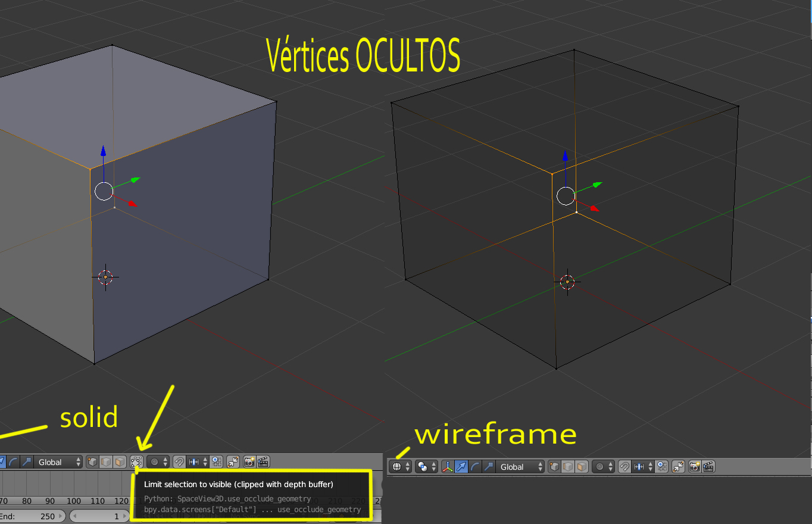Open viewport shading dropdown in wireframe viewport

click(400, 467)
